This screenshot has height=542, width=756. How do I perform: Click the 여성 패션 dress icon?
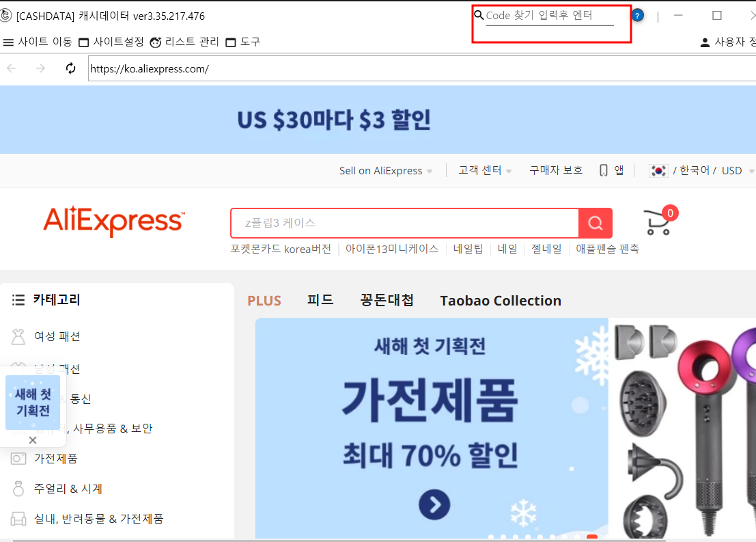pyautogui.click(x=18, y=336)
